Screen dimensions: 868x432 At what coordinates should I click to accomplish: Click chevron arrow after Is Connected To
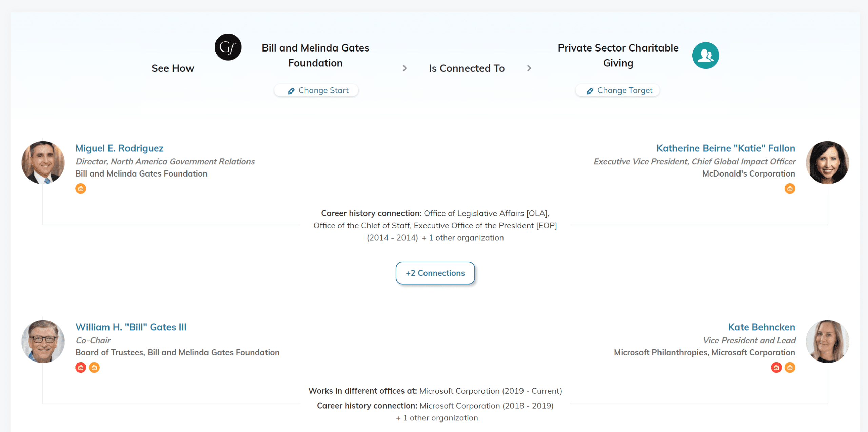tap(529, 68)
